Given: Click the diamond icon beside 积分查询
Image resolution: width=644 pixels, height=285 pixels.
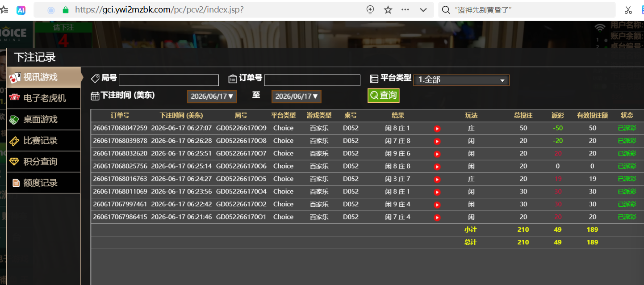Looking at the screenshot, I should tap(14, 162).
